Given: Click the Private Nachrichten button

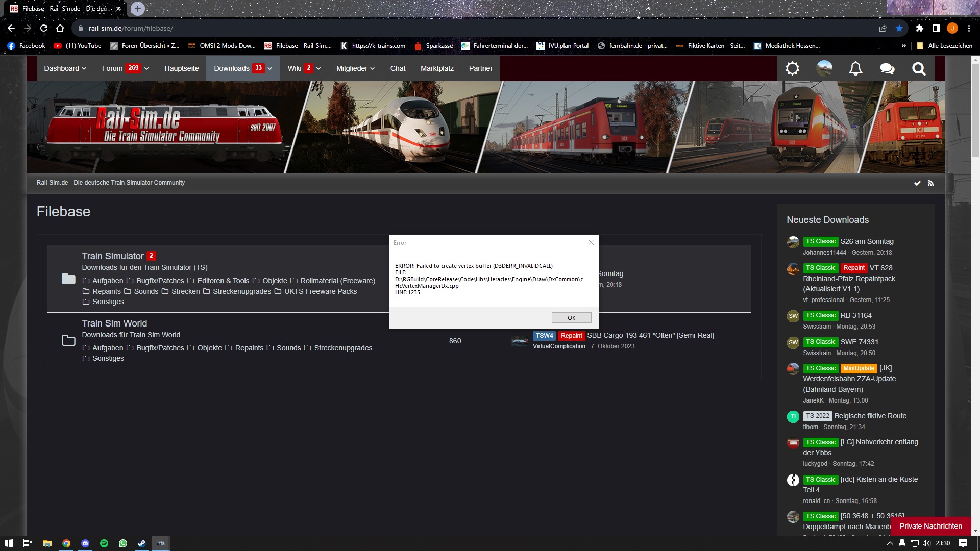Looking at the screenshot, I should click(x=930, y=526).
